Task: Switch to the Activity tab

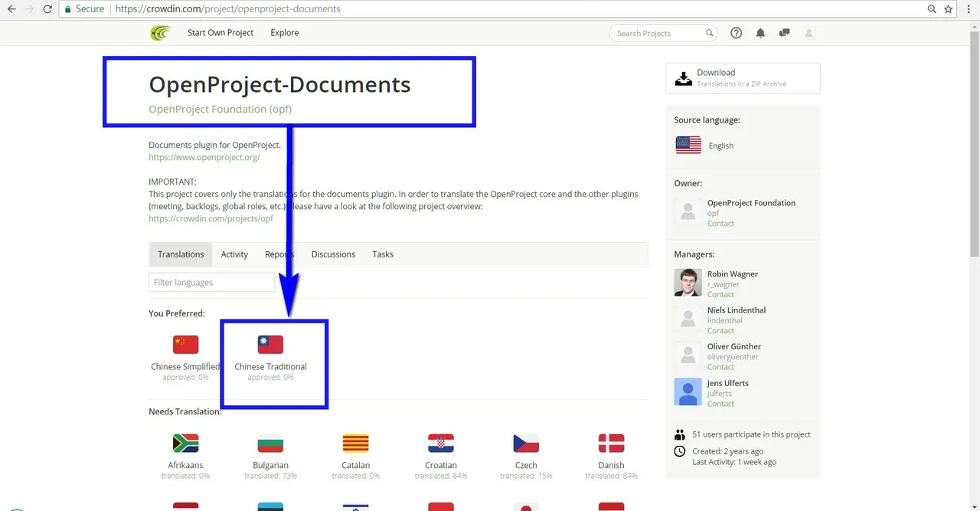Action: click(234, 254)
